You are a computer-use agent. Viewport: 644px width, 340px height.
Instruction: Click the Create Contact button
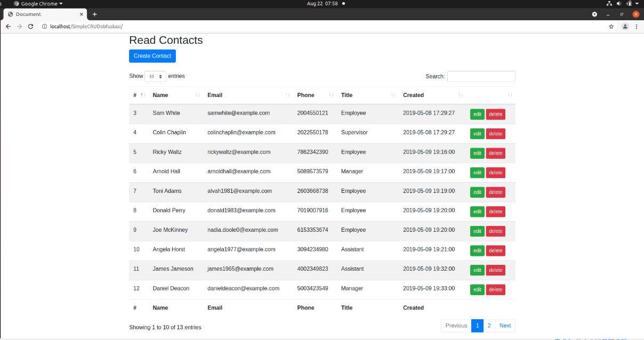point(152,56)
